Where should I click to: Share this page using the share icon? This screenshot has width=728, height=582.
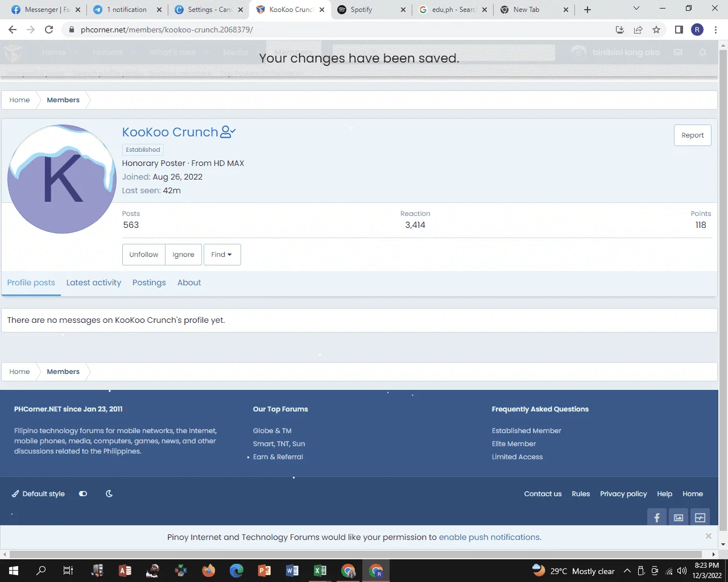tap(638, 30)
